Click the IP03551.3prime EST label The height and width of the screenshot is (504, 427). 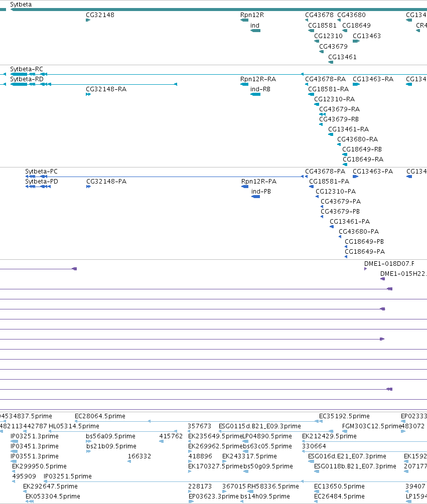click(x=35, y=456)
